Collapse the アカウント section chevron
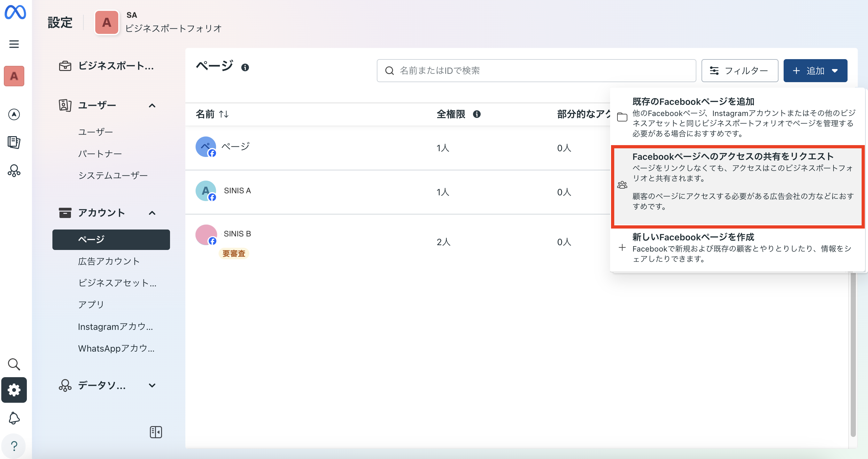The image size is (868, 459). [152, 213]
